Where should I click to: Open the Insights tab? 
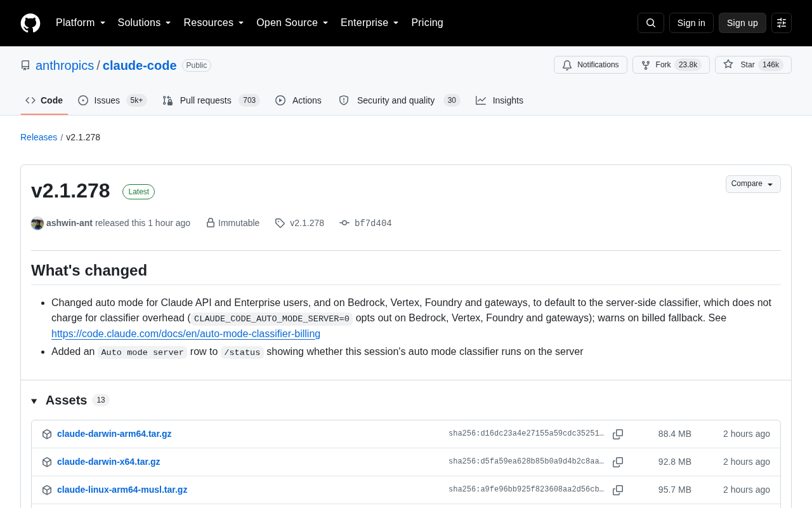tap(500, 100)
